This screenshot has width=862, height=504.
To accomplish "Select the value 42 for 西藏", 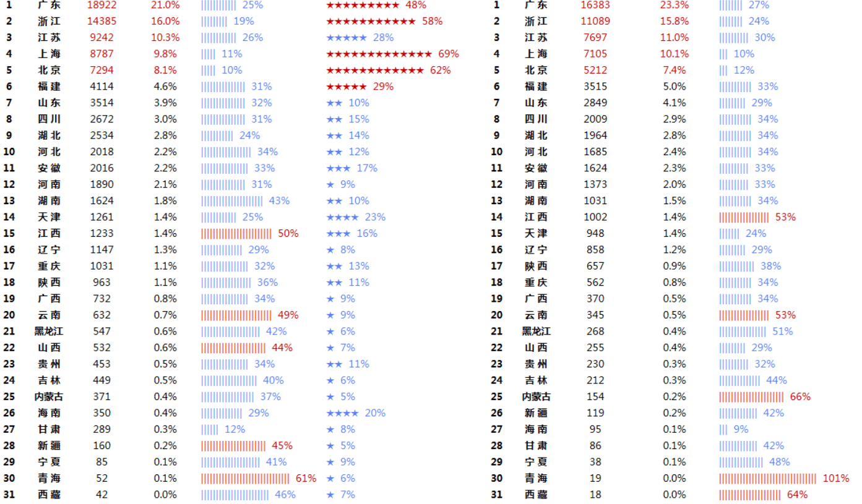I will [x=101, y=494].
